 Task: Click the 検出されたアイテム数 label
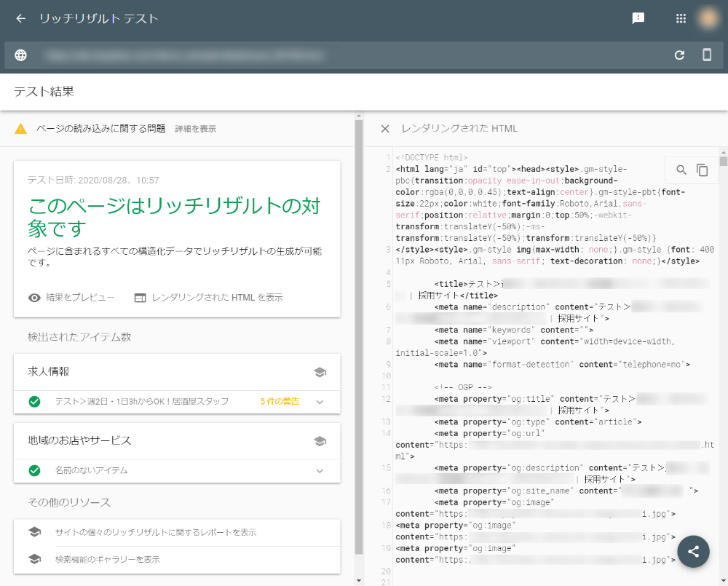click(79, 336)
